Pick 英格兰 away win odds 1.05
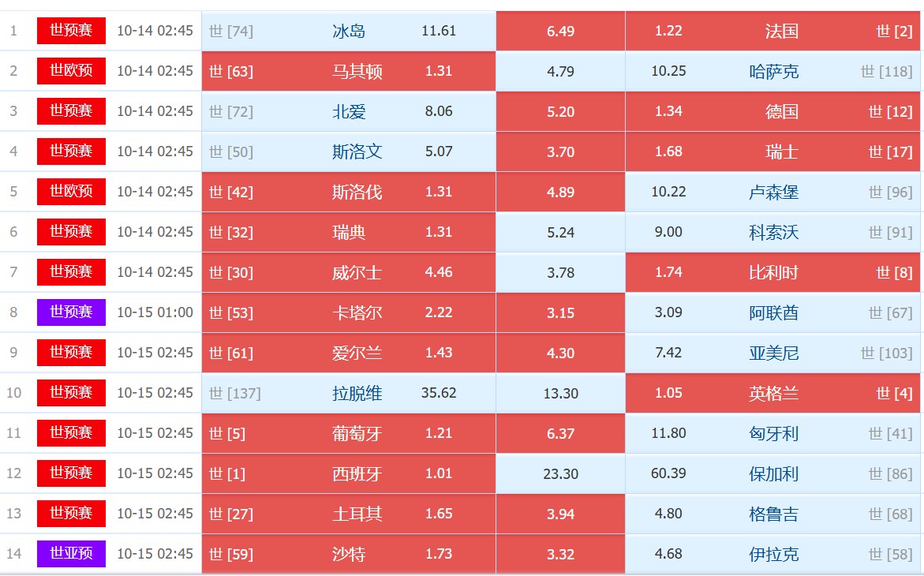 (x=668, y=393)
